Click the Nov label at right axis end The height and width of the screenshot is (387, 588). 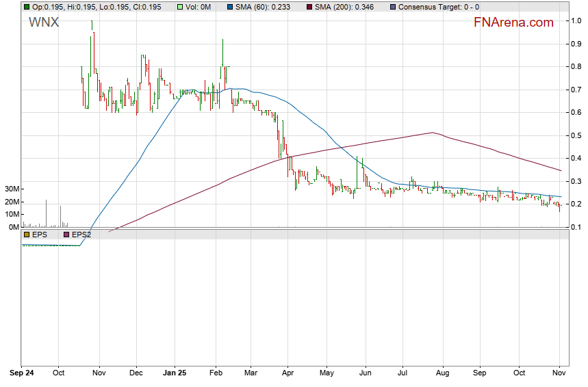pyautogui.click(x=559, y=373)
